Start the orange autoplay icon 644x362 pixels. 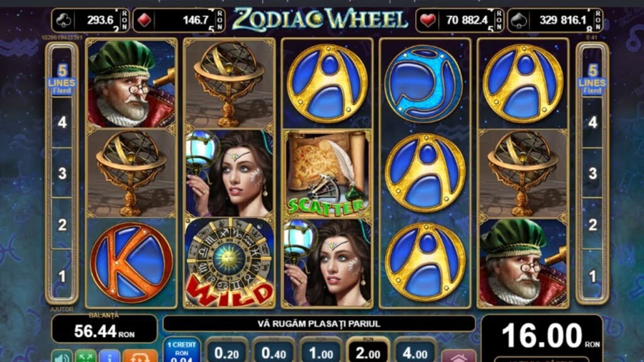point(140,356)
